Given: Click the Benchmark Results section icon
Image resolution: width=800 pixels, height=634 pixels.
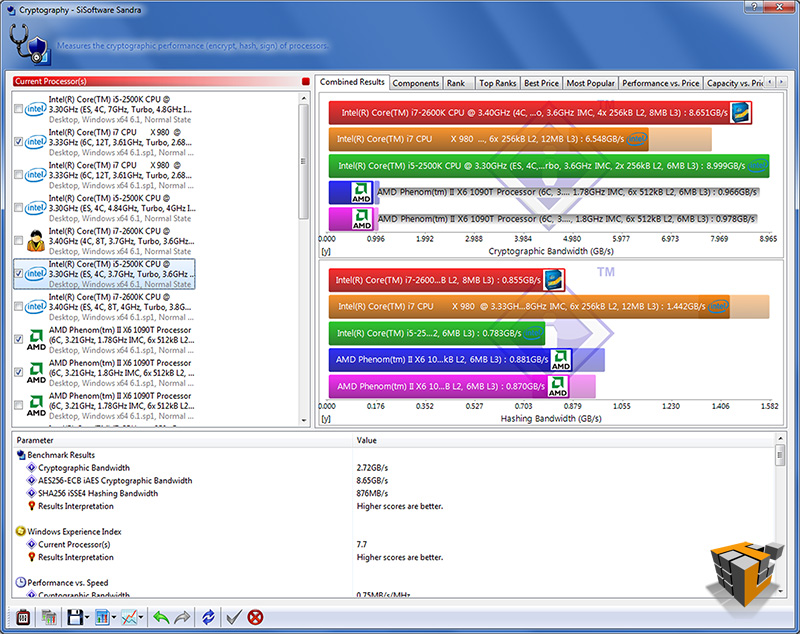Looking at the screenshot, I should [21, 455].
